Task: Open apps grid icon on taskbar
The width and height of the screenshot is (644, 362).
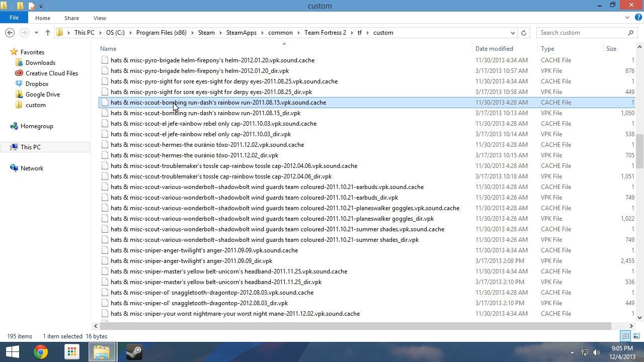Action: coord(72,352)
